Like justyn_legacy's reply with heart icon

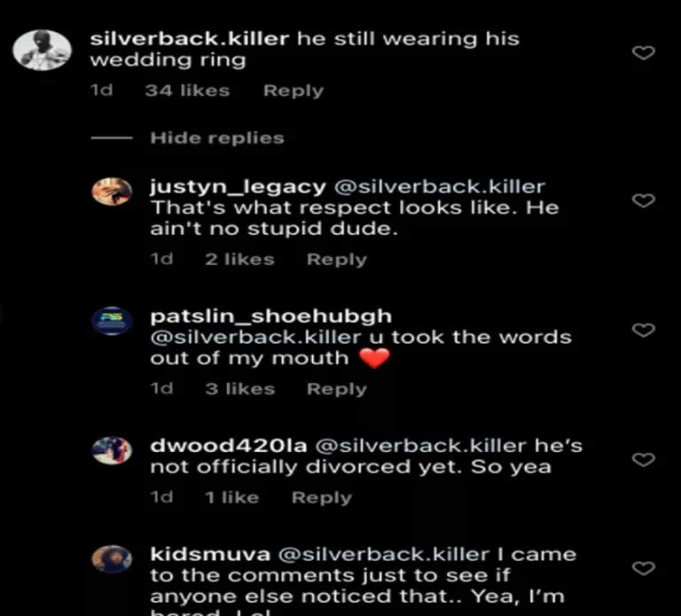point(643,200)
